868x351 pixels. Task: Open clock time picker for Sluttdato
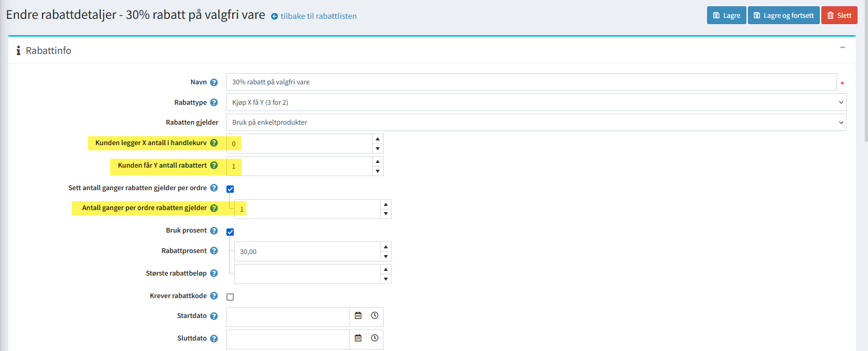pos(375,338)
